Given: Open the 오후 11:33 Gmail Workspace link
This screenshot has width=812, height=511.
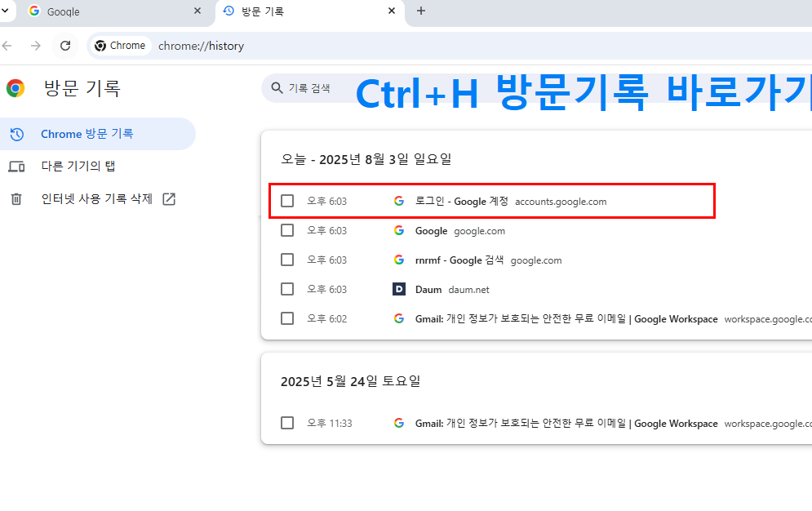Looking at the screenshot, I should pos(566,424).
